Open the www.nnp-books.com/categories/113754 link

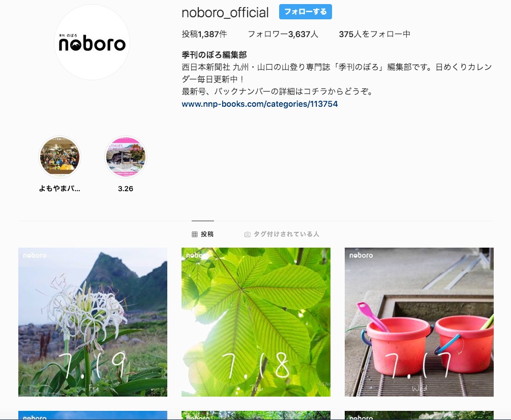(x=260, y=104)
